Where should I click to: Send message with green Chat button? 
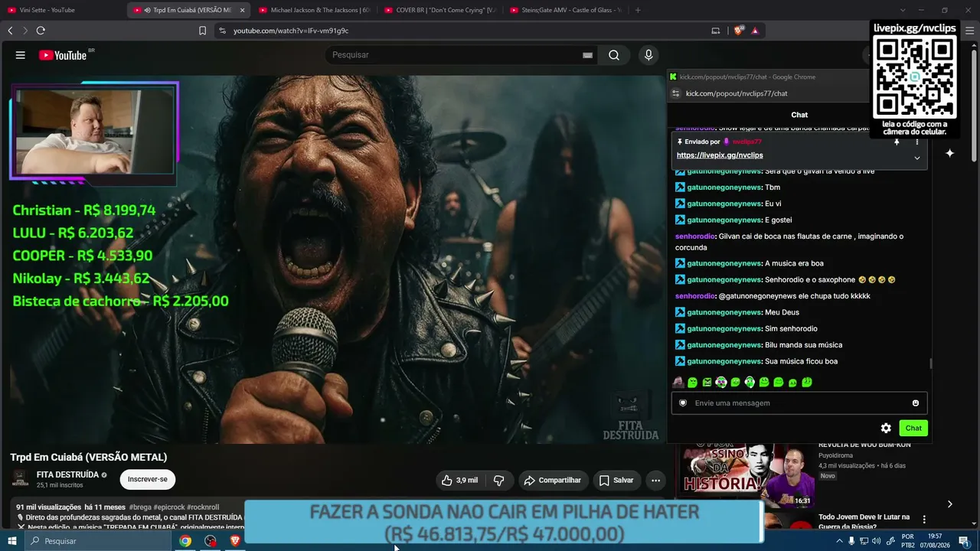[x=913, y=428]
